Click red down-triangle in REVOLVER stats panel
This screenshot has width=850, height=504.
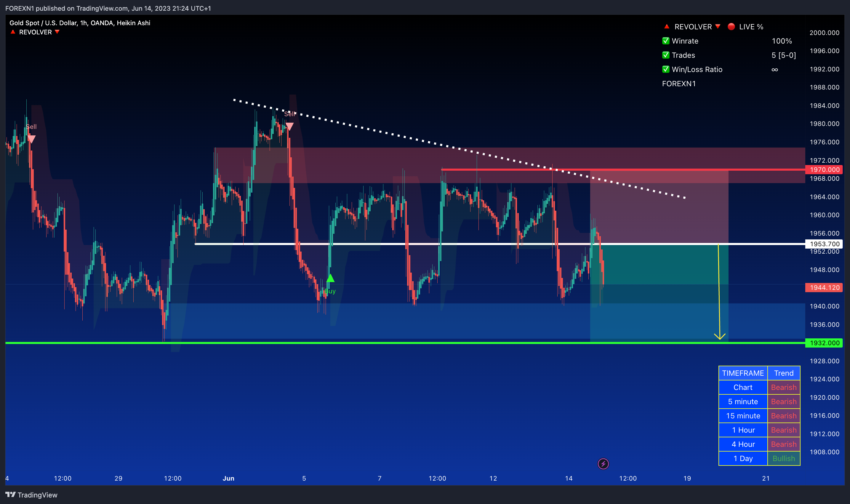[x=718, y=26]
